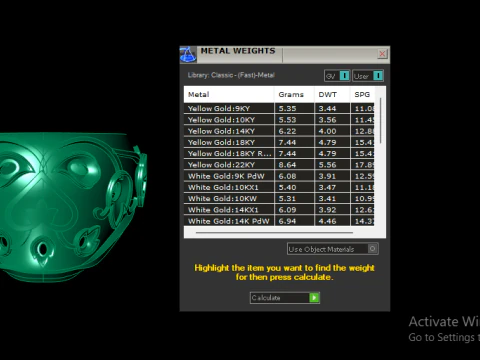Image resolution: width=480 pixels, height=360 pixels.
Task: Select the White Gold:14K PdW row
Action: (279, 221)
